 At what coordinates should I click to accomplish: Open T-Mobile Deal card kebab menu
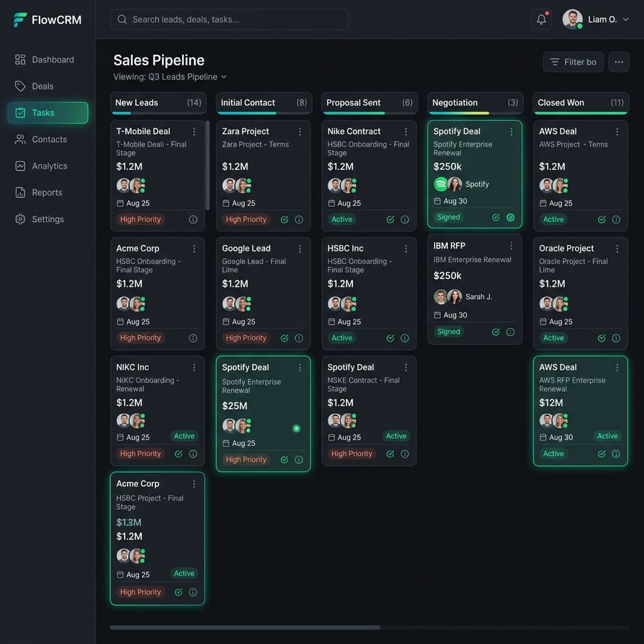tap(194, 131)
